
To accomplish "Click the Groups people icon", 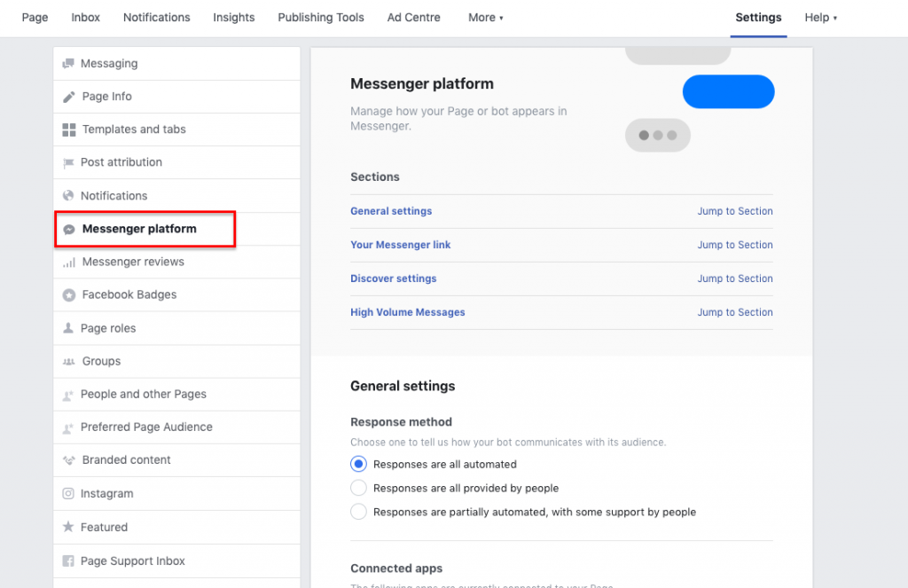I will [69, 362].
